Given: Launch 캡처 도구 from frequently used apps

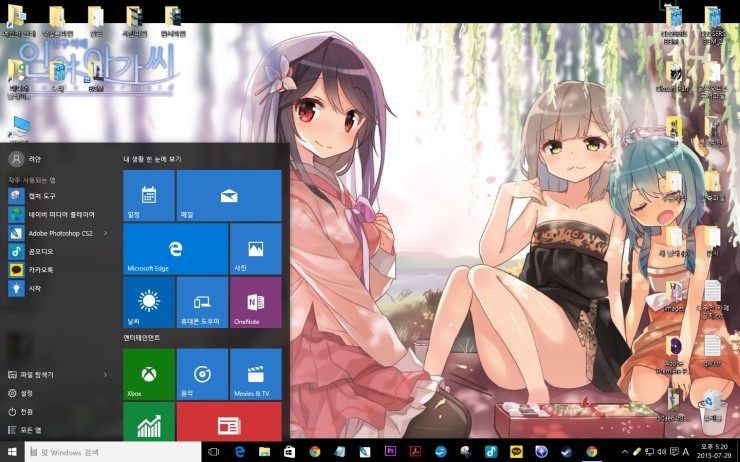Looking at the screenshot, I should [59, 196].
